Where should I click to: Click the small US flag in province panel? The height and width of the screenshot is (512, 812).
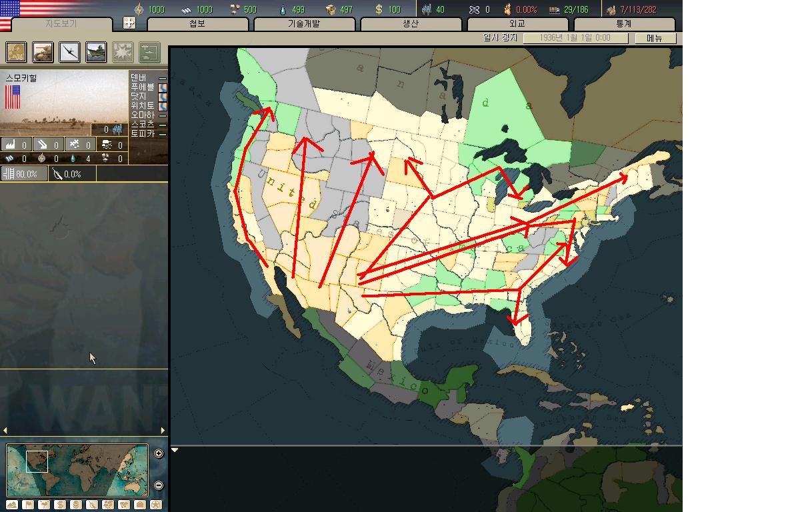click(13, 97)
